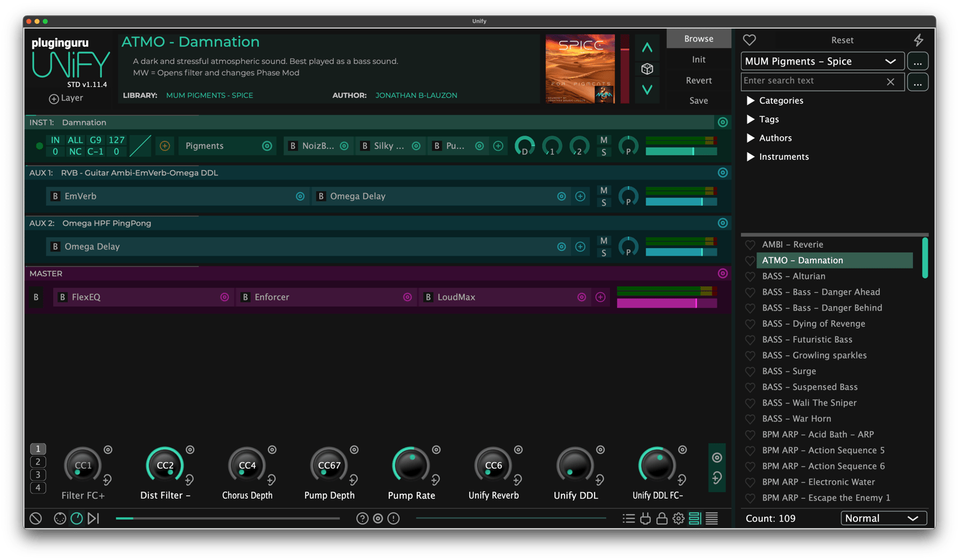Solo the AUX 1 reverb layer
The image size is (959, 560).
[x=604, y=203]
